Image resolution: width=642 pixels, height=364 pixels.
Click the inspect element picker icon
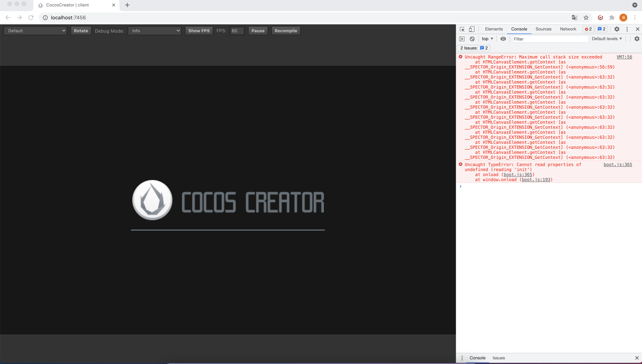pyautogui.click(x=462, y=29)
